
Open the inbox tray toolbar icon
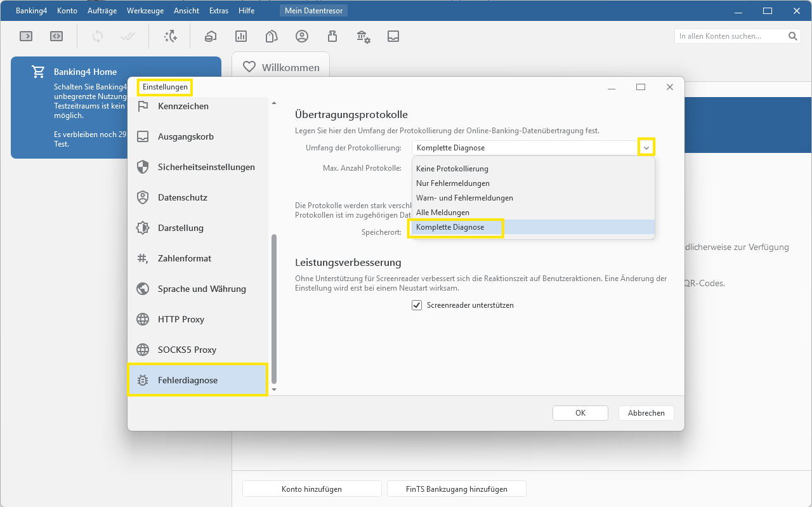pos(393,36)
